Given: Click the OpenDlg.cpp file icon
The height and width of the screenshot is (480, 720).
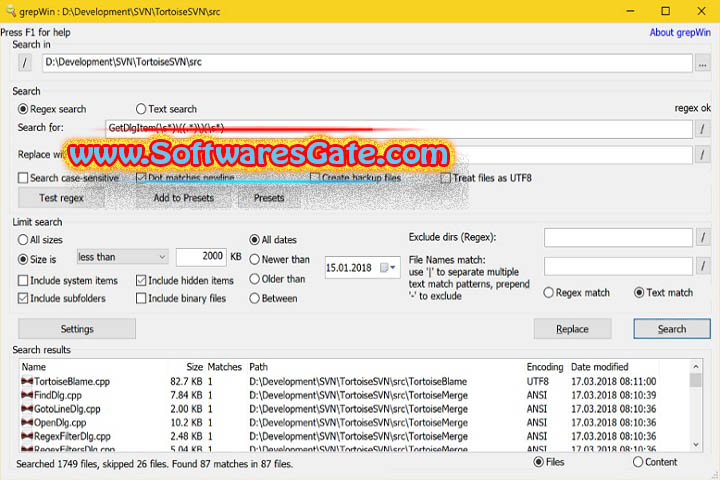Looking at the screenshot, I should click(27, 423).
